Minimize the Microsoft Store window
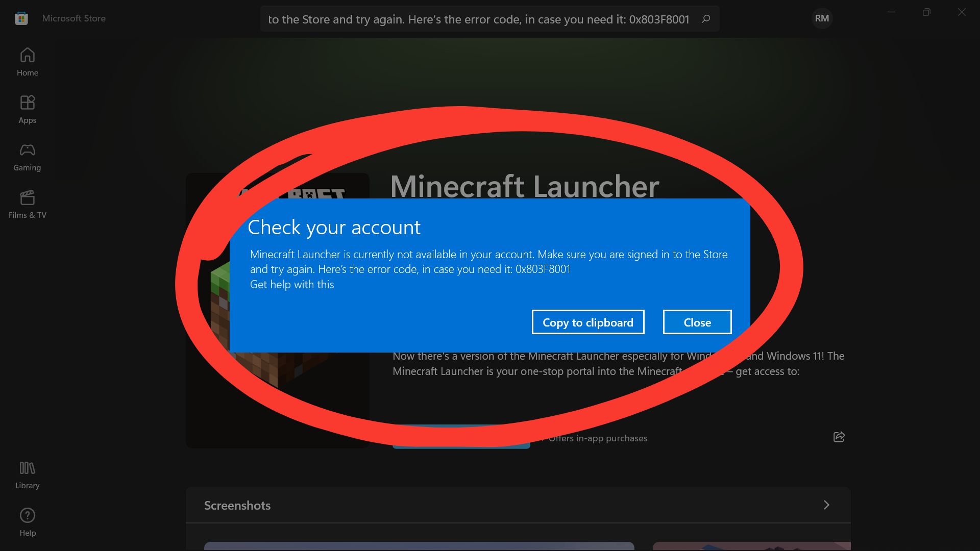Viewport: 980px width, 551px height. [891, 12]
